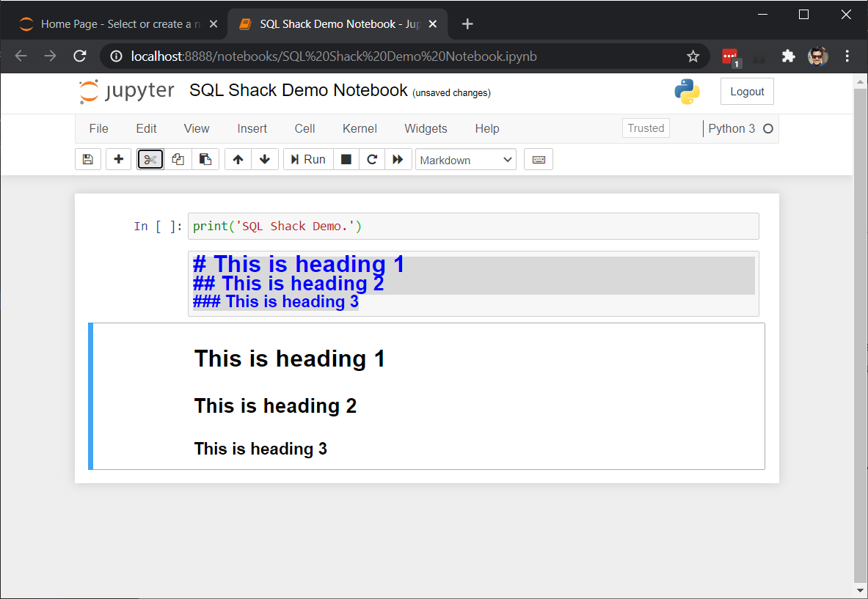Insert a new cell with the plus icon
The image size is (868, 599).
118,159
